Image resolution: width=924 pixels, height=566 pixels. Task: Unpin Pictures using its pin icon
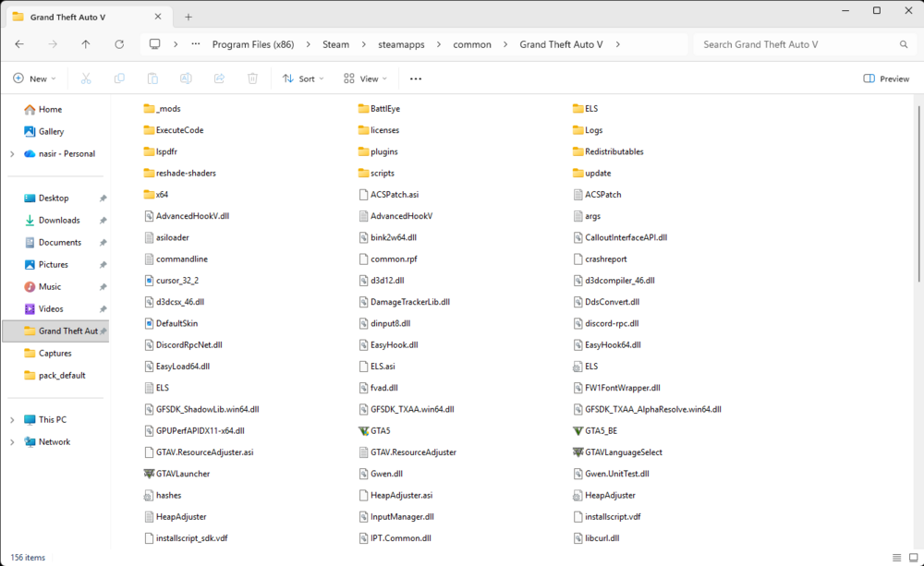(x=103, y=265)
